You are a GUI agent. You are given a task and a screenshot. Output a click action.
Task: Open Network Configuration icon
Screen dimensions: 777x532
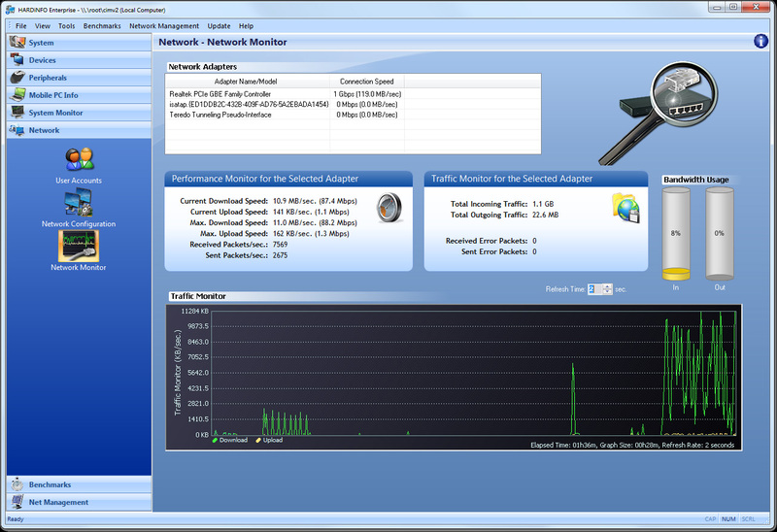(79, 203)
